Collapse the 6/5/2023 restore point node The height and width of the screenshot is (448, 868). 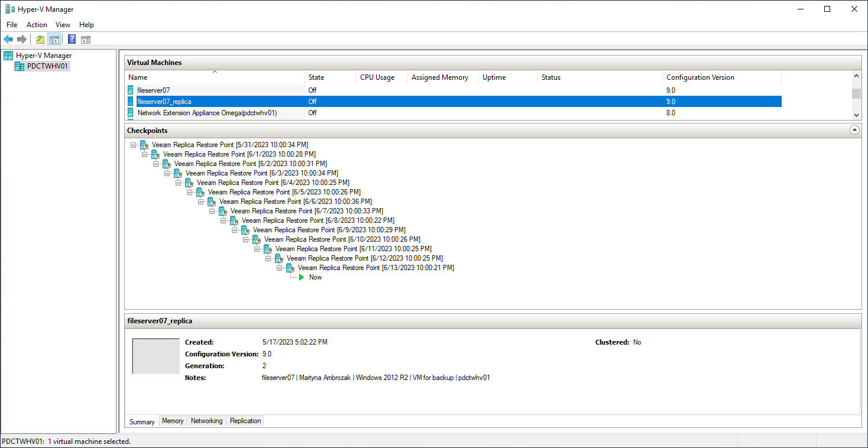[190, 192]
